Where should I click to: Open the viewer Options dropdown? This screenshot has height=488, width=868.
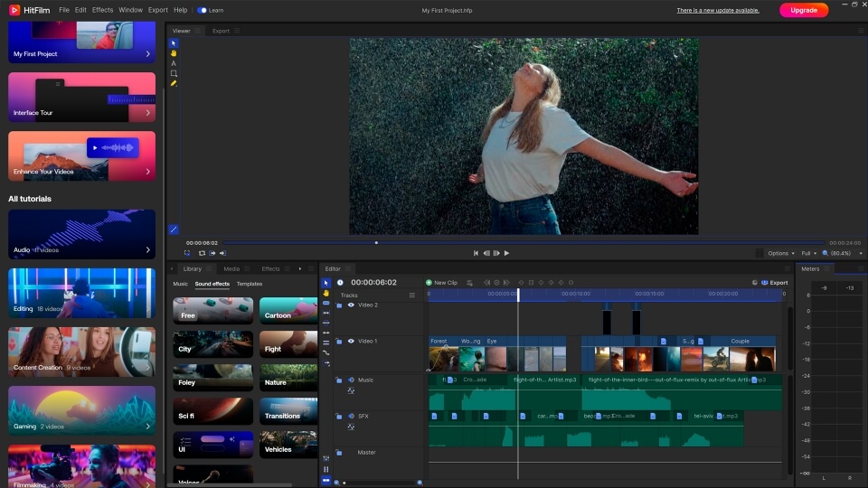[x=780, y=253]
